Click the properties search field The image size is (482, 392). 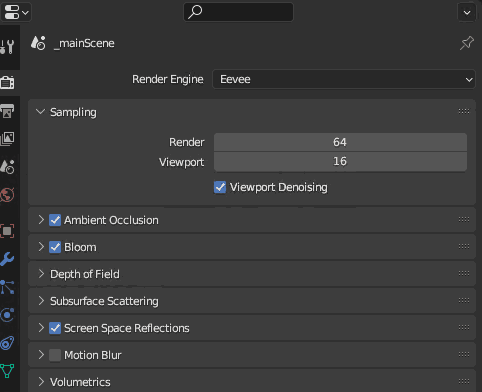click(x=239, y=12)
